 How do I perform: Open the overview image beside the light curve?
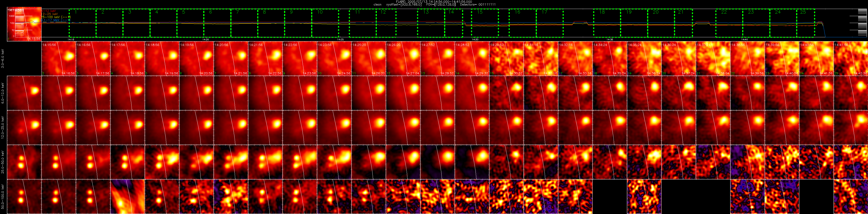pos(24,24)
